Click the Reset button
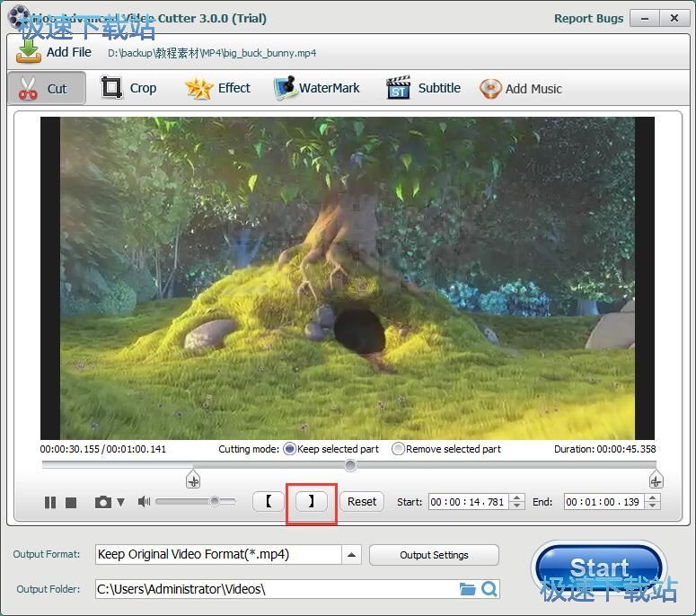The height and width of the screenshot is (616, 696). point(362,501)
